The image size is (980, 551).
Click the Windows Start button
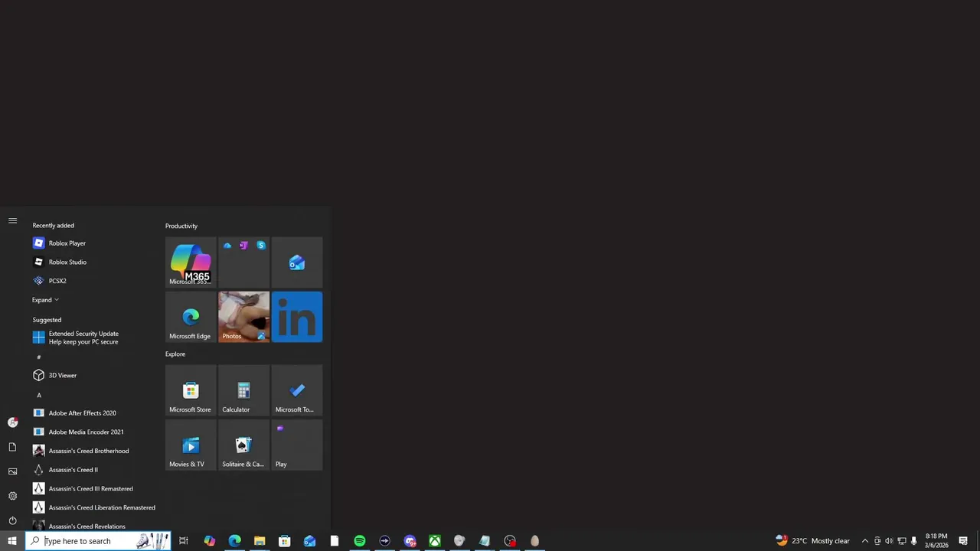(12, 541)
